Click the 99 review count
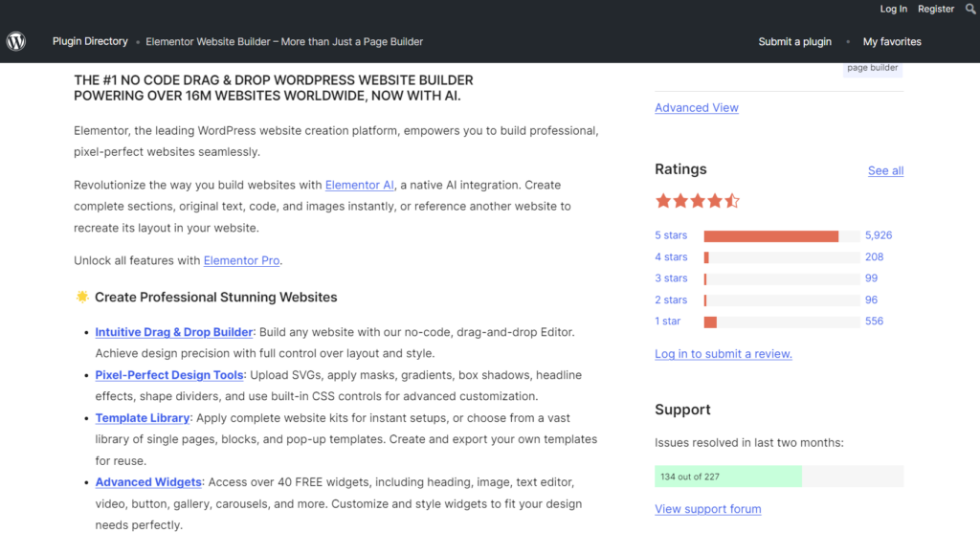 click(871, 278)
